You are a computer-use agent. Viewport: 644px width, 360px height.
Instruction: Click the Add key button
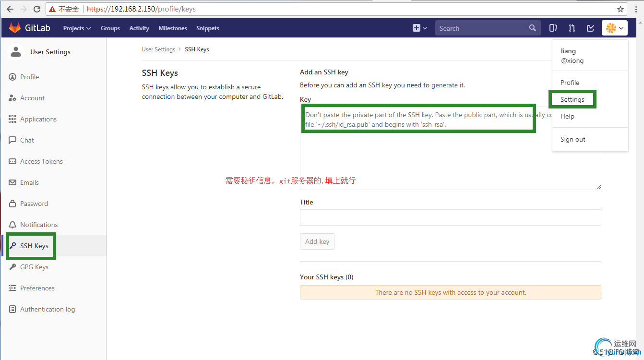317,241
